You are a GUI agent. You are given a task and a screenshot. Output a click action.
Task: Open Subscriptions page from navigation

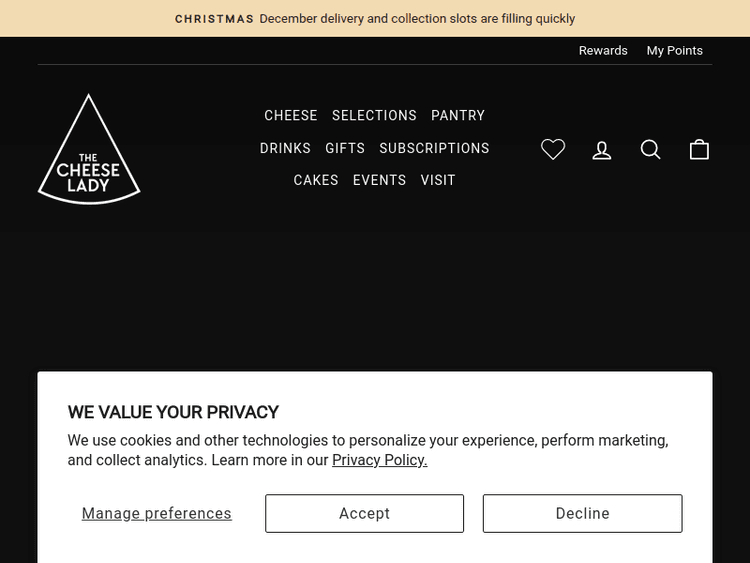click(x=434, y=148)
